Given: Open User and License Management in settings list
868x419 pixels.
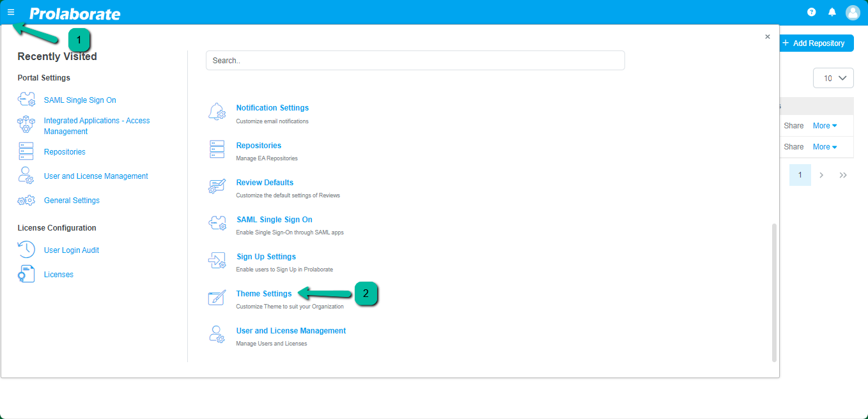Looking at the screenshot, I should point(291,331).
